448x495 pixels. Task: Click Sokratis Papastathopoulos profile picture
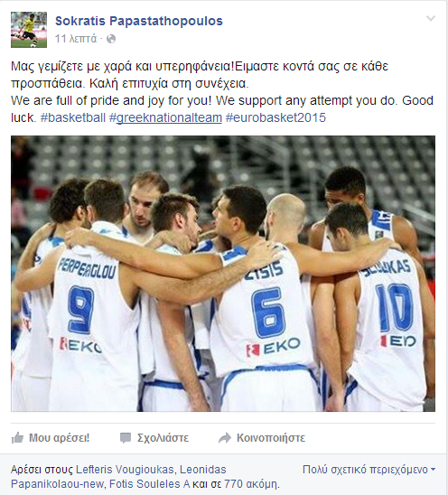(x=29, y=30)
